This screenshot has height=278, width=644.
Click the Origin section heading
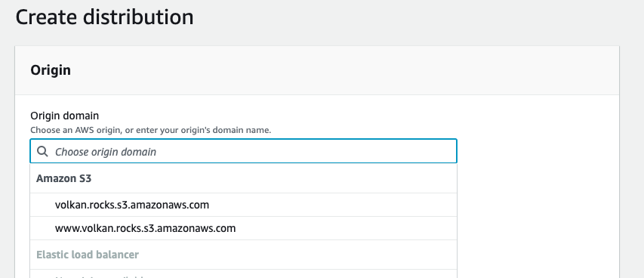click(x=51, y=70)
